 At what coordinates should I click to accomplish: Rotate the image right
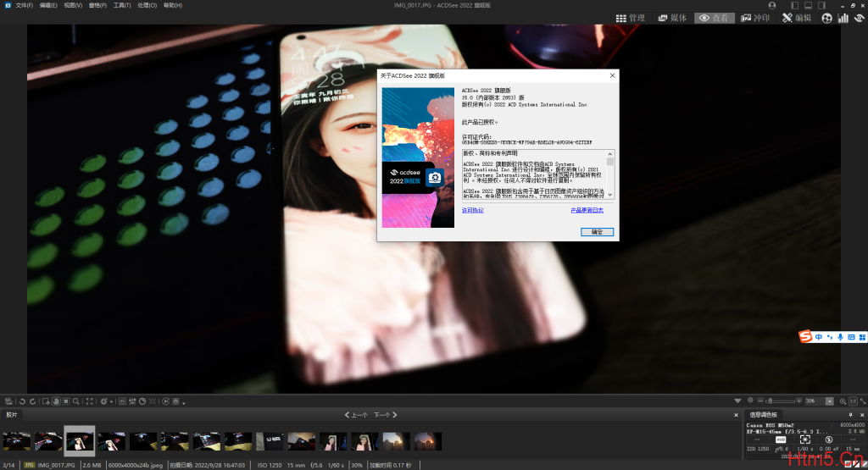pos(33,401)
